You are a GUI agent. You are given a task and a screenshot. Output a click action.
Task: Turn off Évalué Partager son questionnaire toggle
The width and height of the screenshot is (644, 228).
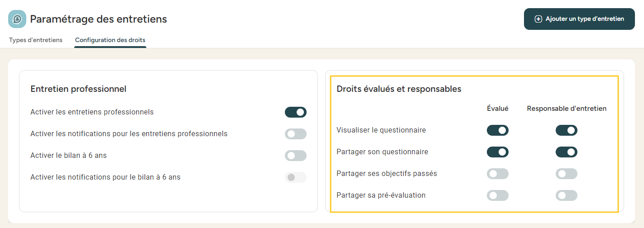pos(497,152)
